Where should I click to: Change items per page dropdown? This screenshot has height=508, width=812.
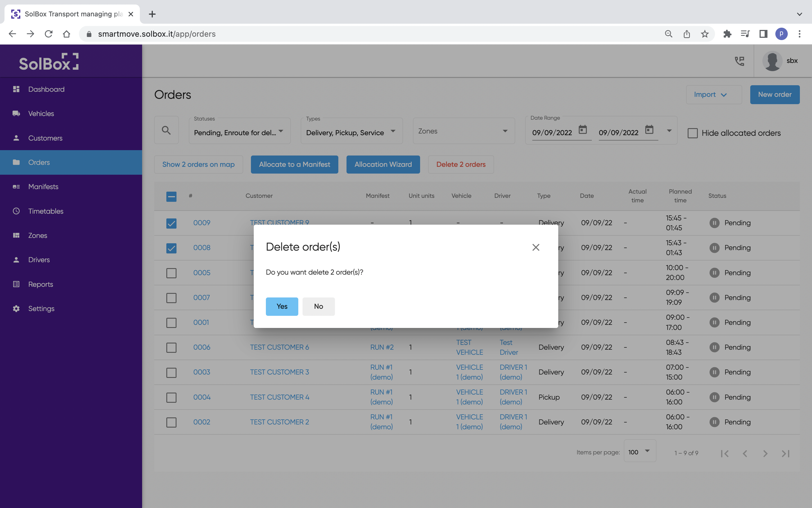(x=639, y=451)
